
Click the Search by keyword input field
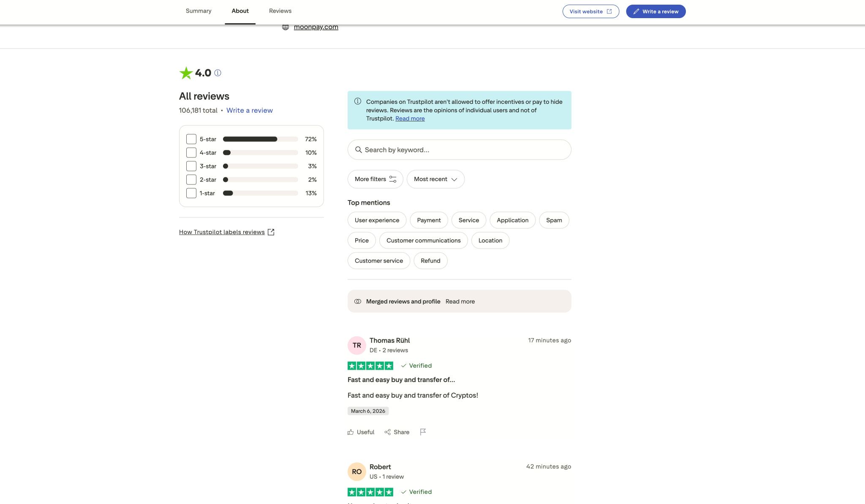pos(459,150)
